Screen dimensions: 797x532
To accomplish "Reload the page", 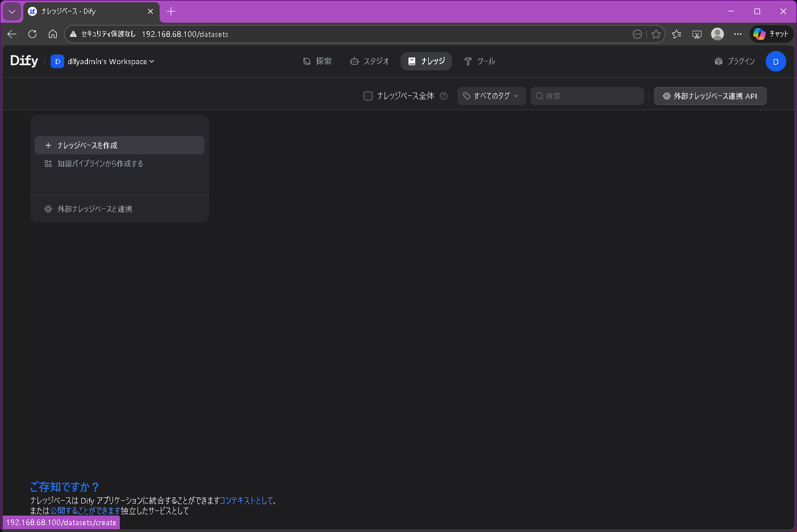I will click(32, 34).
